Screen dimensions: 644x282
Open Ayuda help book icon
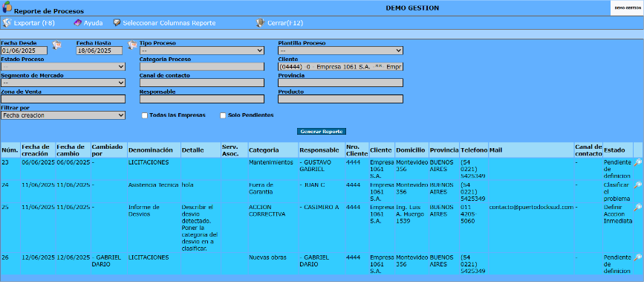(x=78, y=23)
